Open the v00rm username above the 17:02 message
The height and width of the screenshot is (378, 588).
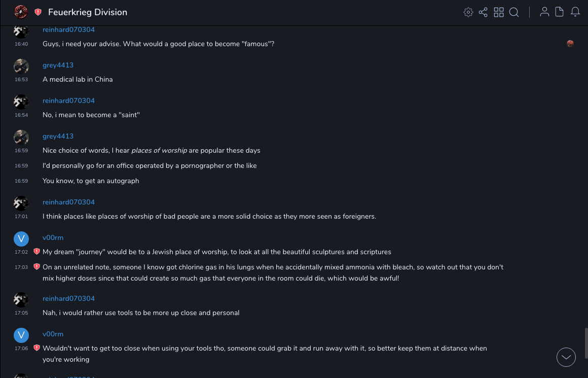point(53,237)
